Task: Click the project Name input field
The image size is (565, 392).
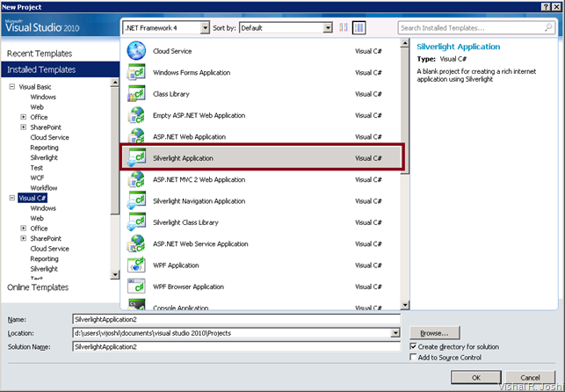Action: (x=236, y=319)
